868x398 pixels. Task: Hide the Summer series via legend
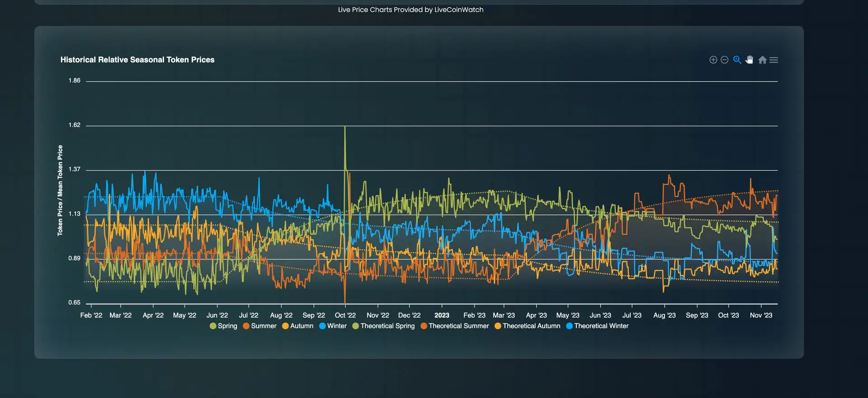click(x=259, y=326)
